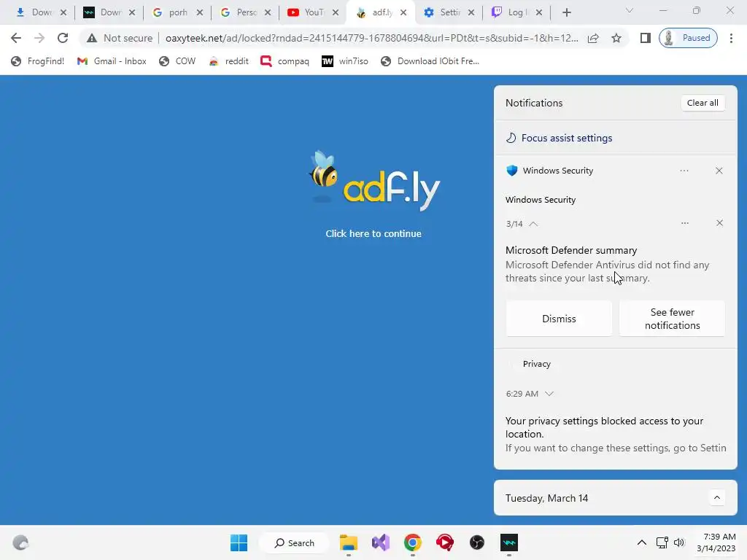Open the Gmail - Inbox bookmark
747x560 pixels.
point(112,61)
